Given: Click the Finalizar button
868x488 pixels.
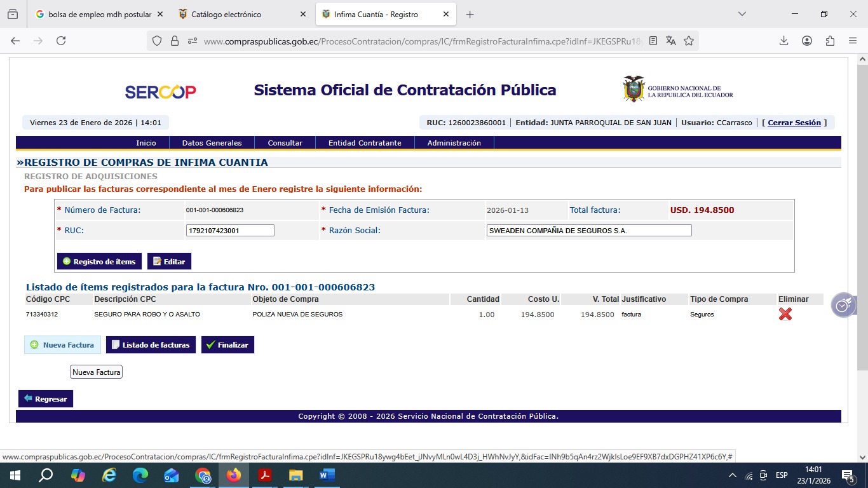Looking at the screenshot, I should 227,345.
